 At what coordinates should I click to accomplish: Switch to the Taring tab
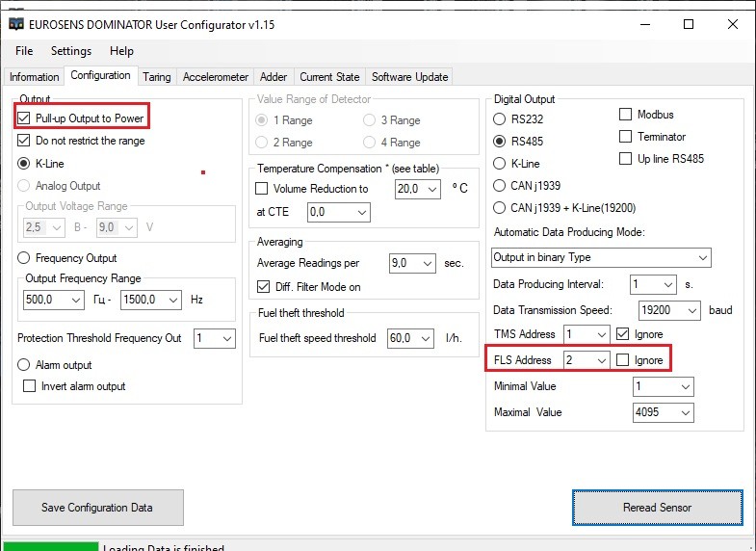tap(157, 77)
